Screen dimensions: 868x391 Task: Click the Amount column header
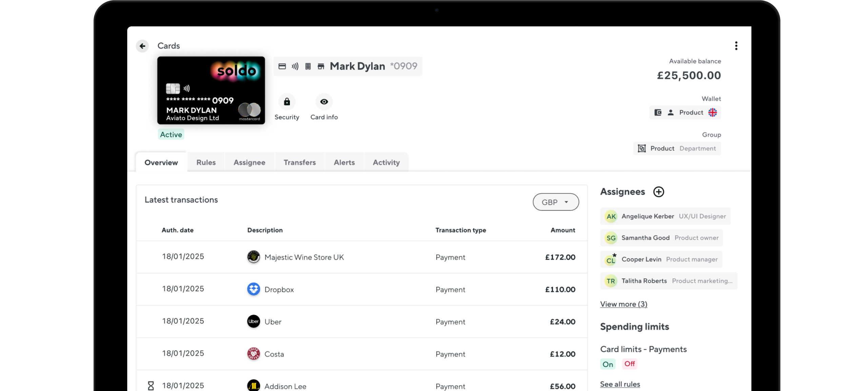563,230
